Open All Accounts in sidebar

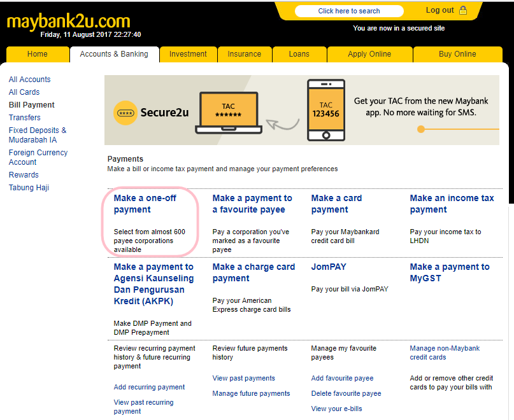point(30,80)
